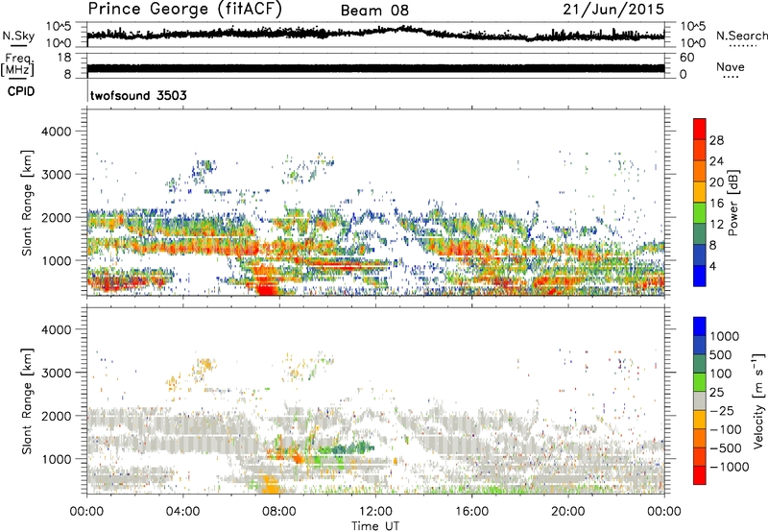Click the '20:00' time axis tick label

[x=568, y=512]
